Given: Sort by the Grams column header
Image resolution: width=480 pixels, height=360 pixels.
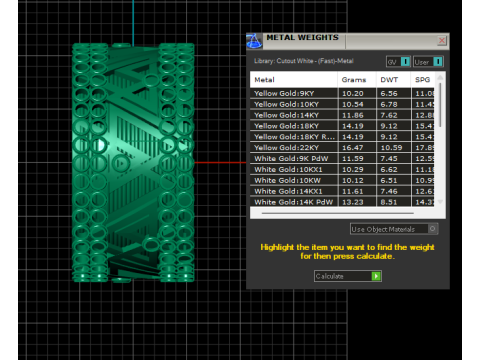Looking at the screenshot, I should click(357, 80).
